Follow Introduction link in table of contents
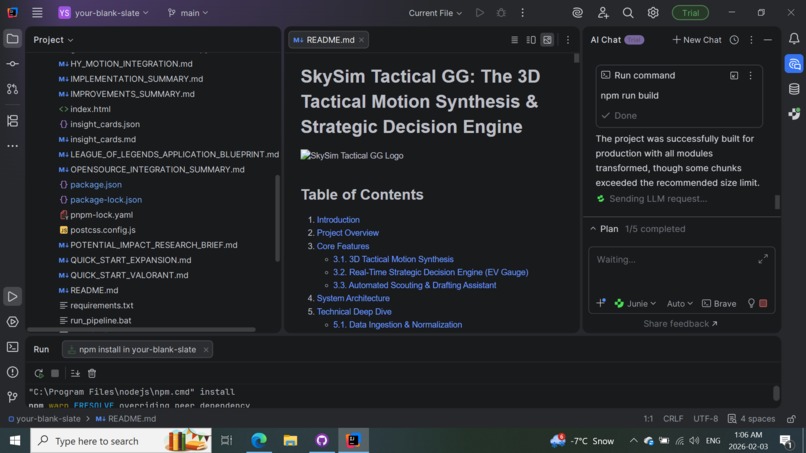The width and height of the screenshot is (806, 453). 338,220
